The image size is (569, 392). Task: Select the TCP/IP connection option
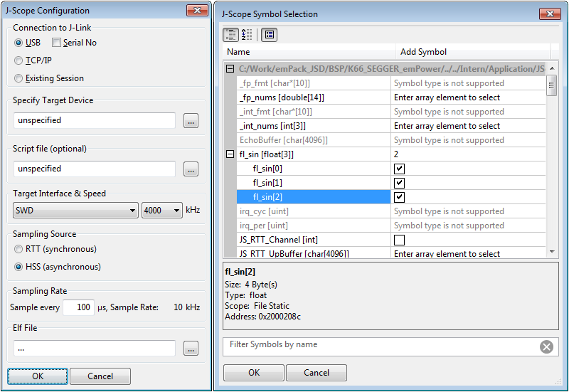coord(18,60)
